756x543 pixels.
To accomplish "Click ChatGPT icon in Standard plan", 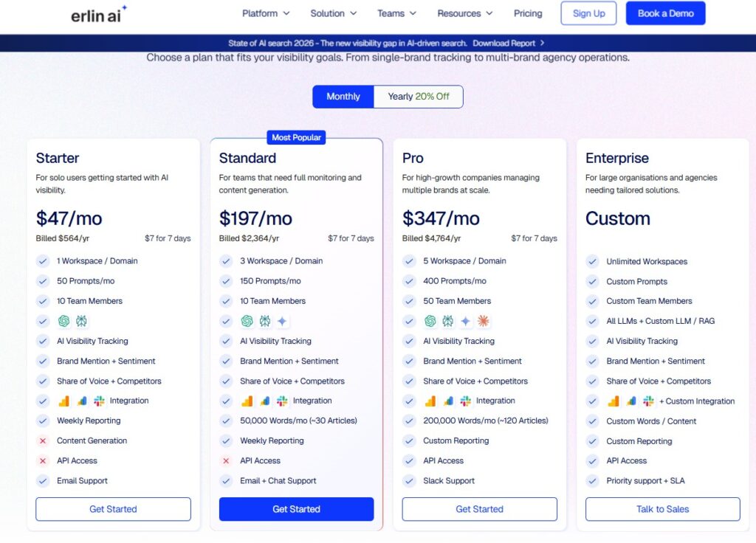I will pyautogui.click(x=247, y=321).
